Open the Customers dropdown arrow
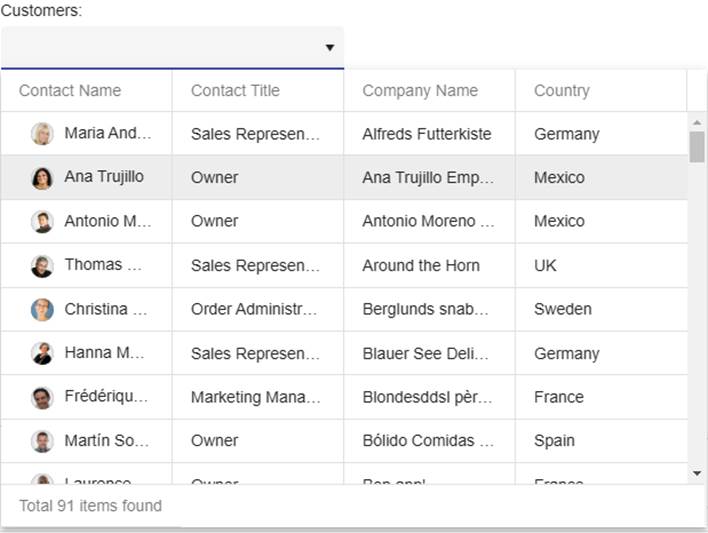This screenshot has height=533, width=708. coord(330,47)
